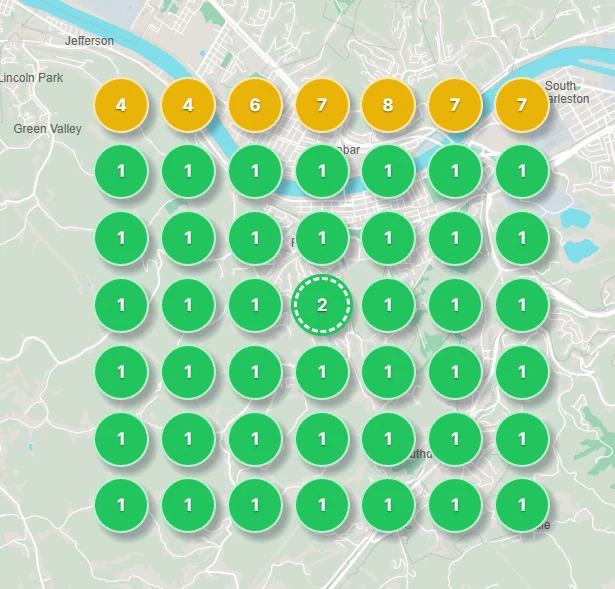Screen dimensions: 615x589
Task: Click green 1 marker overlapping the Dunbar label
Action: pyautogui.click(x=322, y=171)
